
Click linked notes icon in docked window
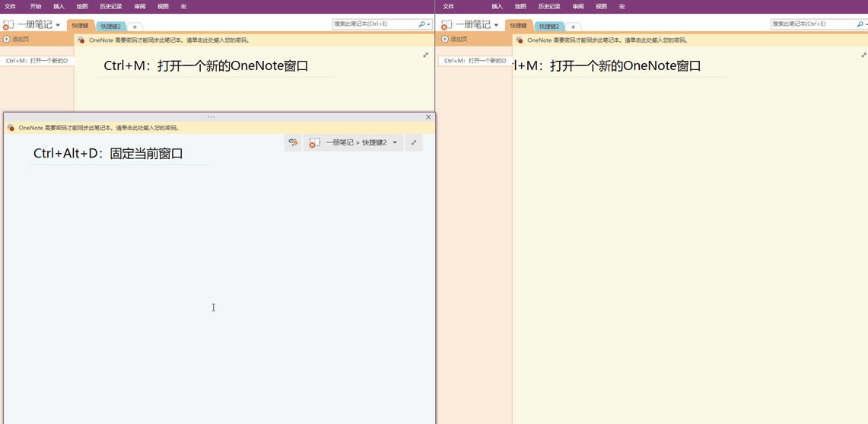tap(293, 142)
